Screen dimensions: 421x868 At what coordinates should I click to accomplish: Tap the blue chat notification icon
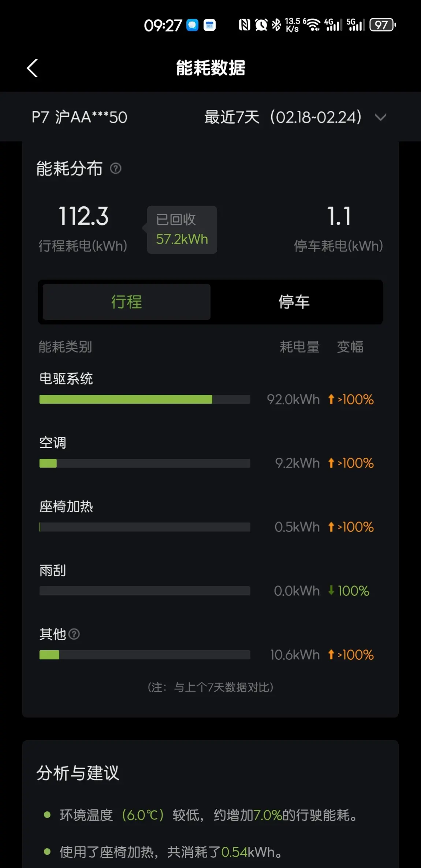tap(193, 25)
